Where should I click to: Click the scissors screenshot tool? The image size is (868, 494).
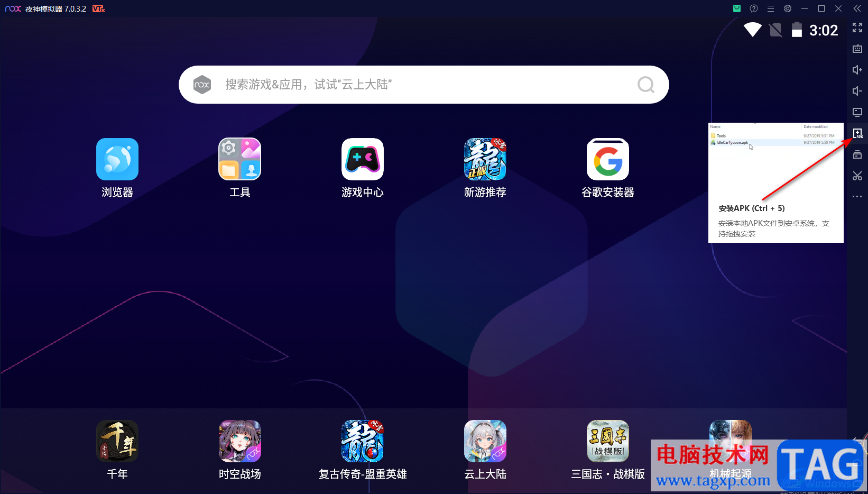coord(857,176)
